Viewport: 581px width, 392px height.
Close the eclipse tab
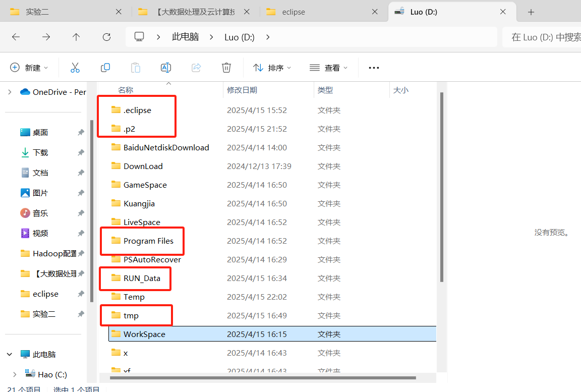[x=375, y=12]
